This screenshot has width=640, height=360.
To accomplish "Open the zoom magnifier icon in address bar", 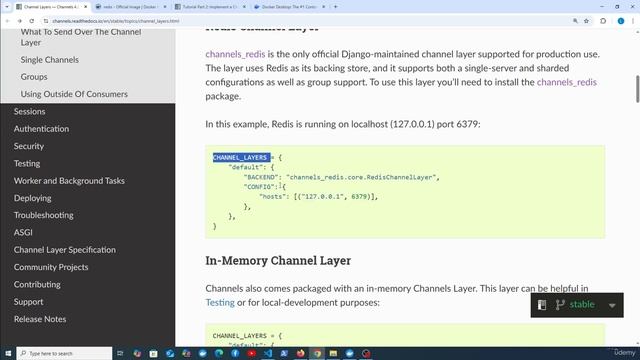I will tap(575, 21).
